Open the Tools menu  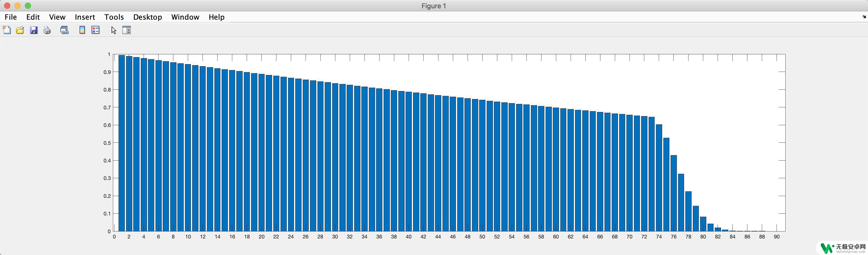click(114, 17)
